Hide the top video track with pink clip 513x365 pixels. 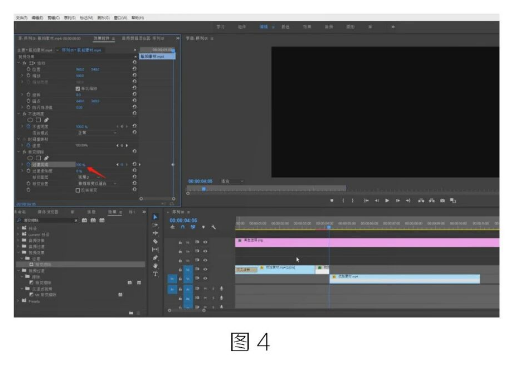205,242
